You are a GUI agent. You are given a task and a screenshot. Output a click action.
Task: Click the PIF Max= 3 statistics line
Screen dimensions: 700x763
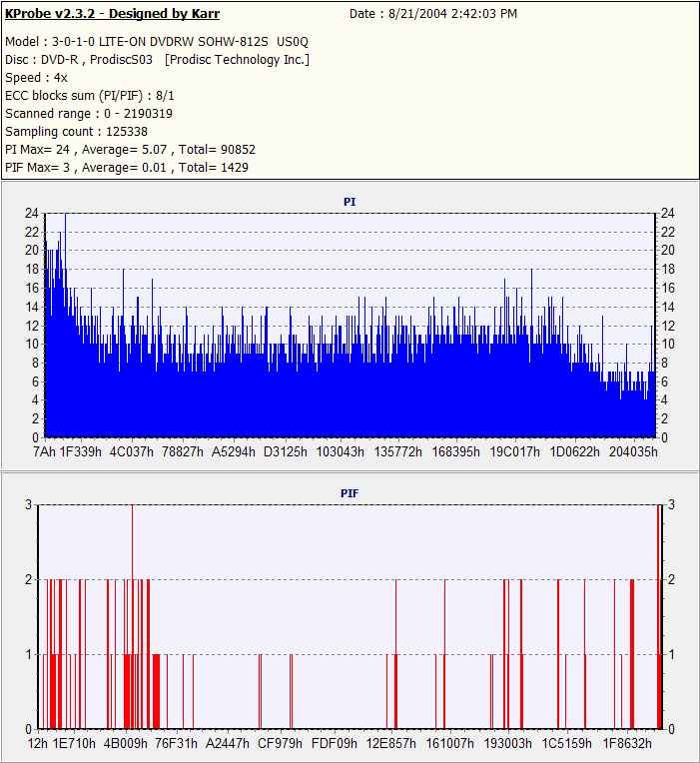click(x=127, y=168)
